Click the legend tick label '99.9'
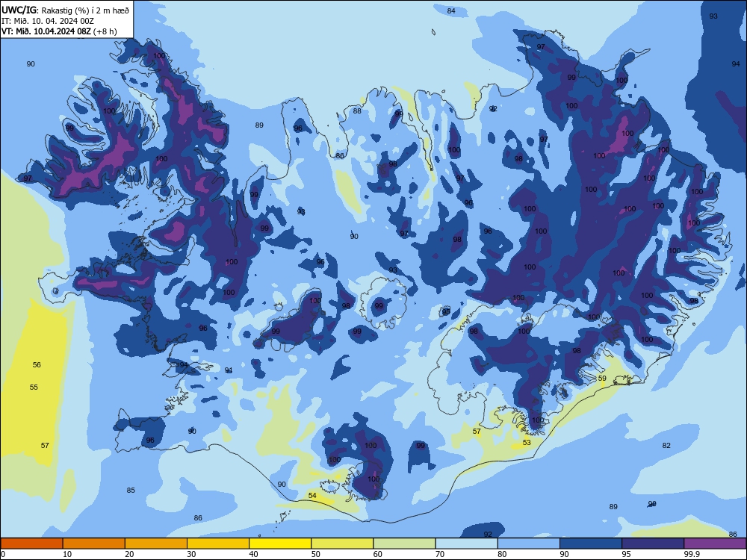 pos(692,554)
